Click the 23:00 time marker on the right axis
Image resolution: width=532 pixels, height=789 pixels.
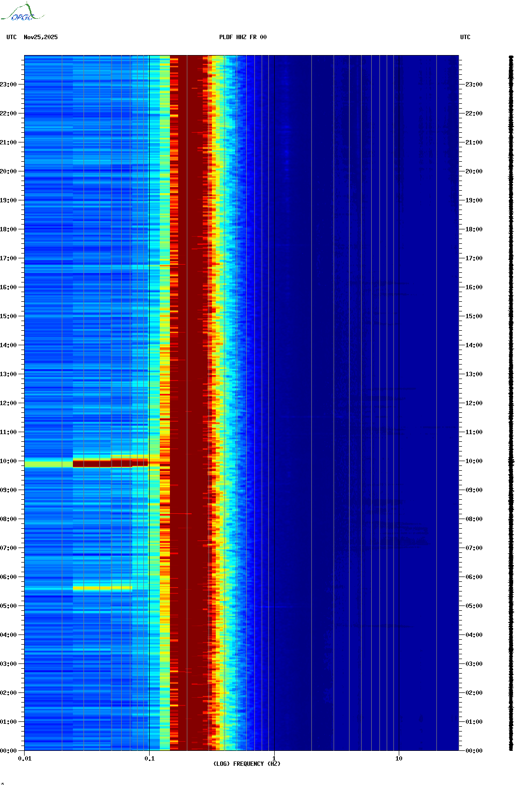(474, 85)
